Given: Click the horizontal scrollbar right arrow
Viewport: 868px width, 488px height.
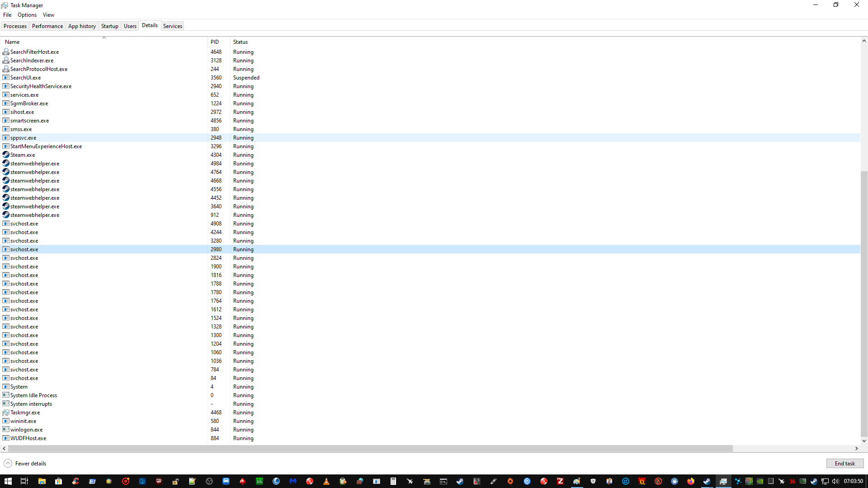Looking at the screenshot, I should tap(856, 449).
